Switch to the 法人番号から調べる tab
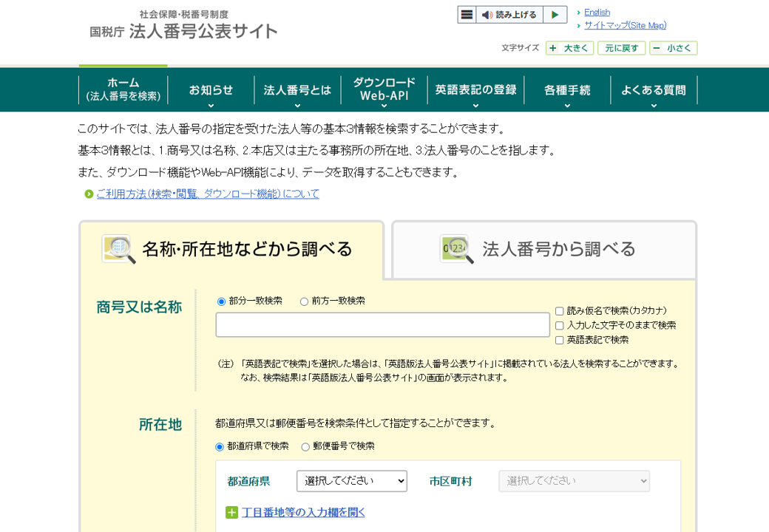Viewport: 769px width, 532px height. pos(544,249)
